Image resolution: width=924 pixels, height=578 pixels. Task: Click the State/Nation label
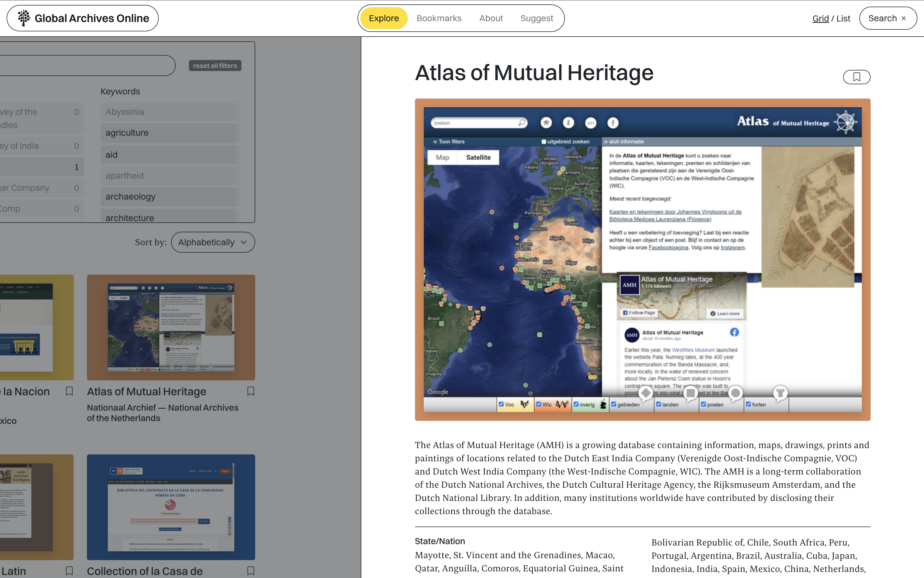coord(440,541)
